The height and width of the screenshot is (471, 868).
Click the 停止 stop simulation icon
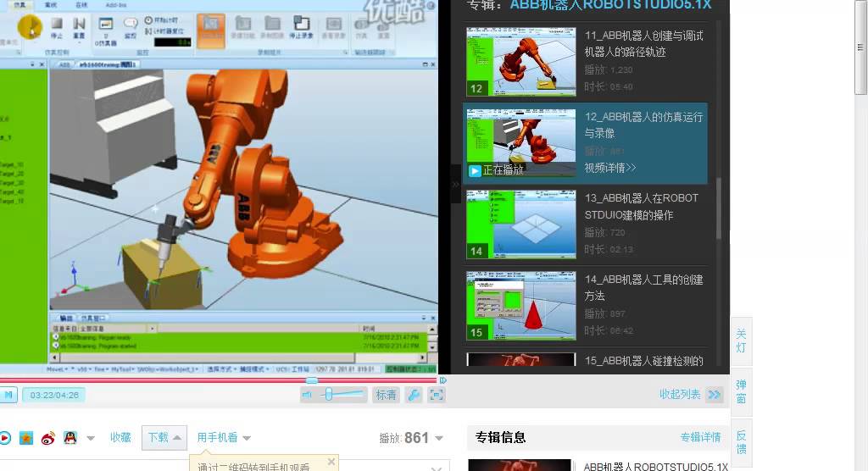click(57, 27)
